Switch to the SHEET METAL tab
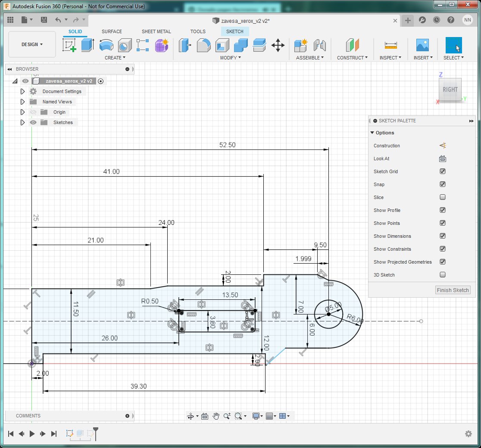Viewport: 481px width, 448px height. (x=156, y=31)
